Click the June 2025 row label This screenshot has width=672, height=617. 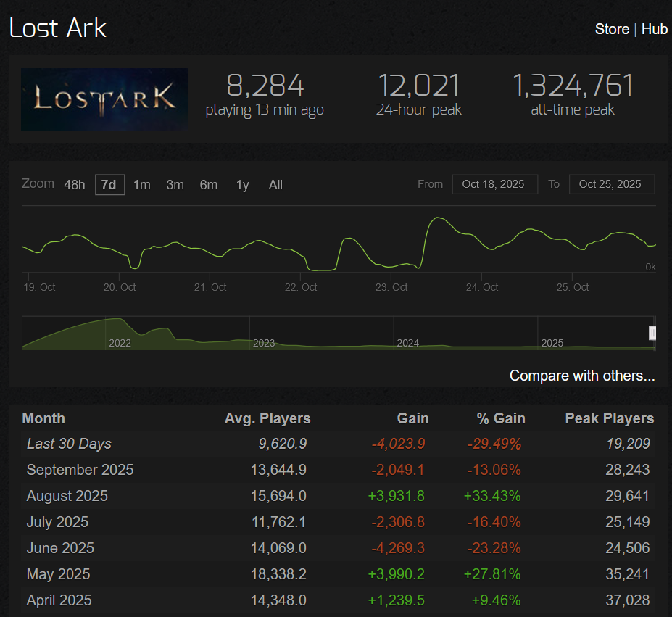[x=60, y=548]
